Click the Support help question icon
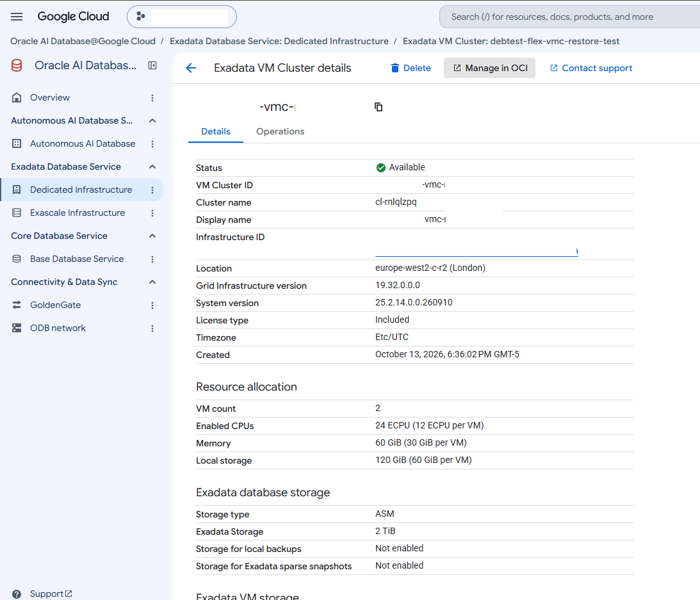 17,594
